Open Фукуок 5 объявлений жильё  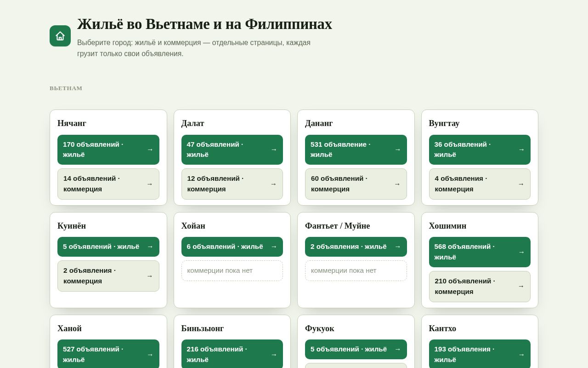point(356,349)
